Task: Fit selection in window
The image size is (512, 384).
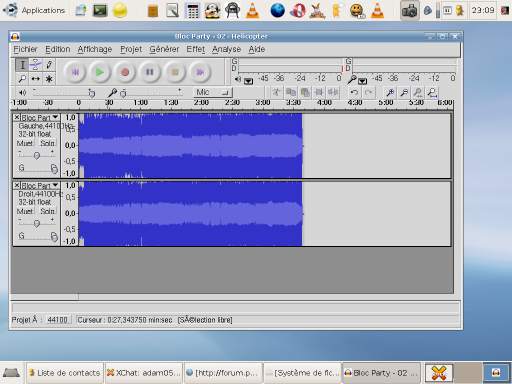Action: click(x=418, y=92)
